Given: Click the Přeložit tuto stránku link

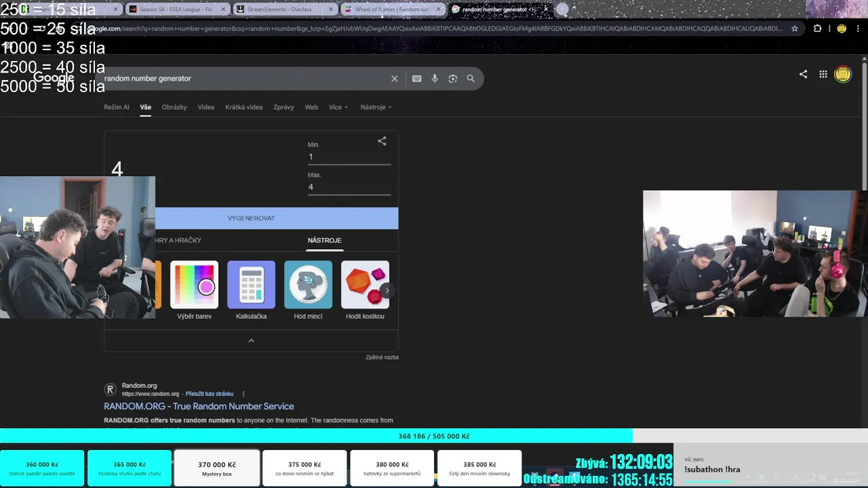Looking at the screenshot, I should pyautogui.click(x=210, y=394).
